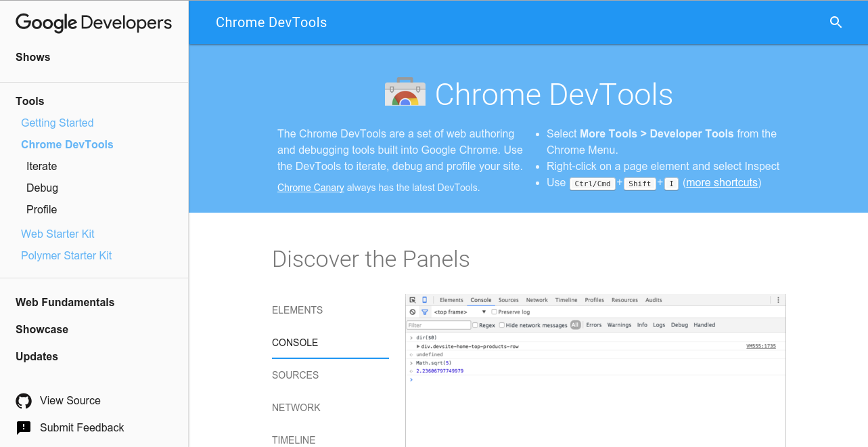Click the inspect element icon in DevTools image

coord(413,300)
